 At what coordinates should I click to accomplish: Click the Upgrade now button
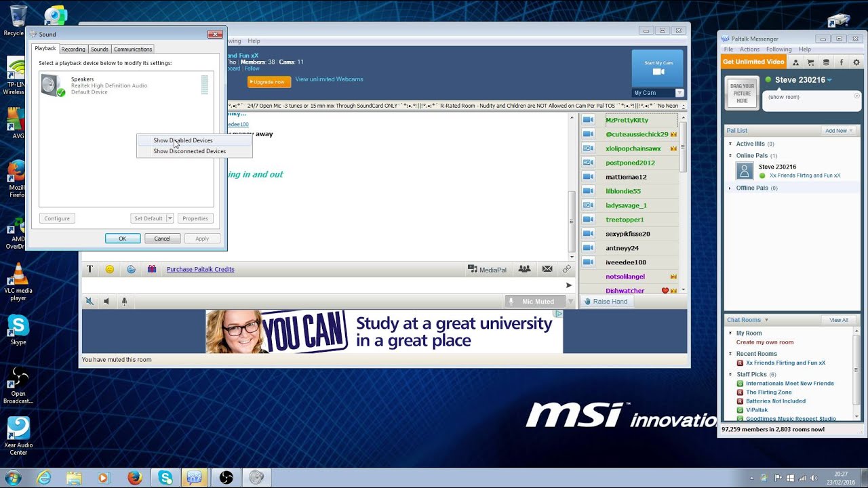click(269, 82)
